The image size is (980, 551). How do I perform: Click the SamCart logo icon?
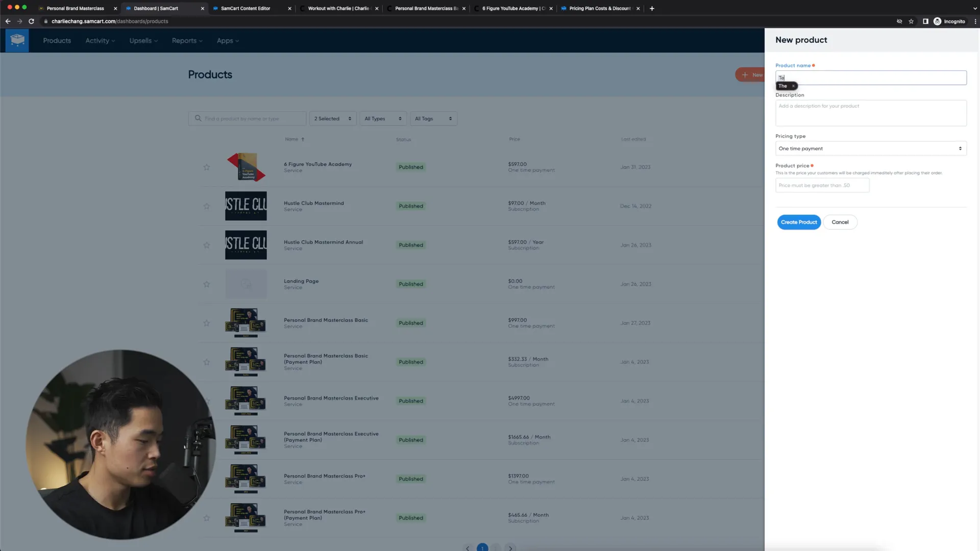point(17,40)
